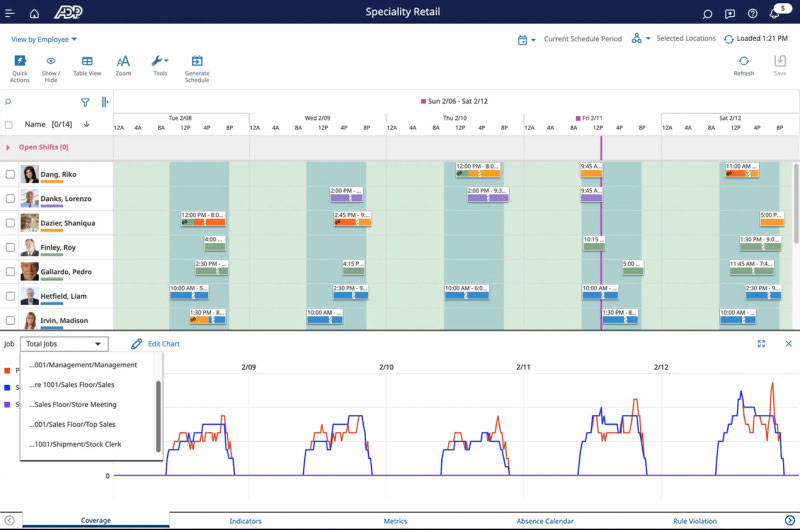Check the box for Dazier, Shaniqua
Image resolution: width=800 pixels, height=530 pixels.
coord(10,223)
